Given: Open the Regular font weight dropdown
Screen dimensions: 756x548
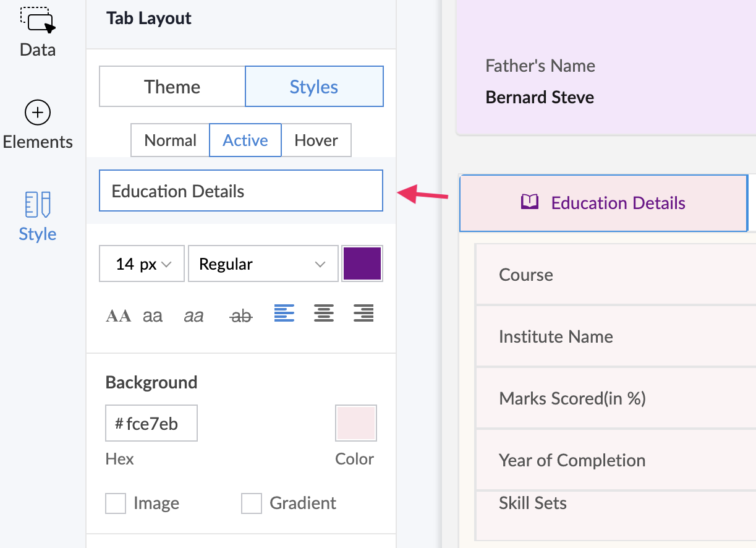Looking at the screenshot, I should (263, 264).
